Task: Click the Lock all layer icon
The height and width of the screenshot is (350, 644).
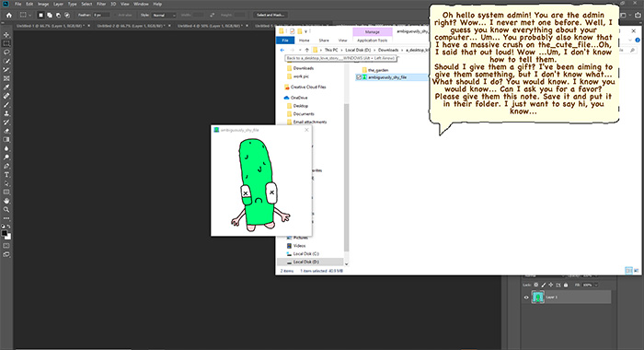Action: pyautogui.click(x=566, y=285)
